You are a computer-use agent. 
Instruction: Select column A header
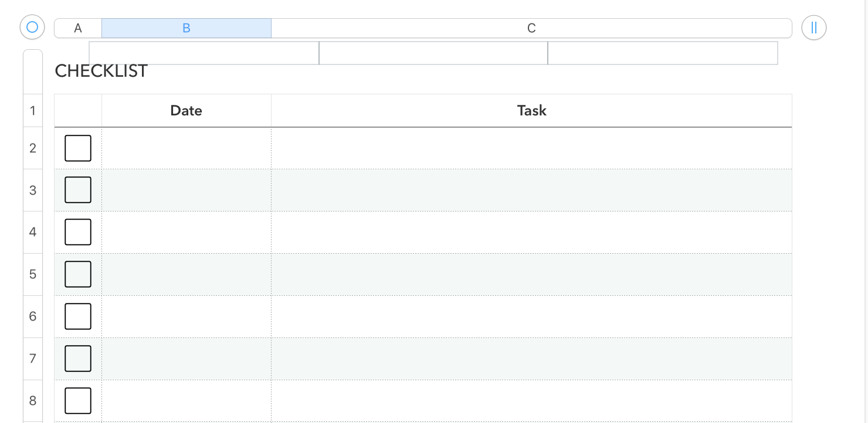pos(78,28)
